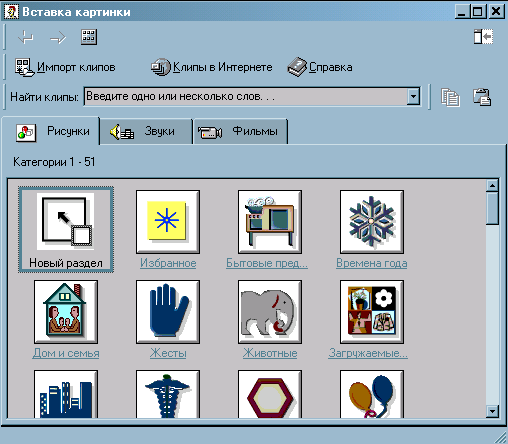Click the Животные link
Viewport: 508px width, 444px height.
pos(270,353)
